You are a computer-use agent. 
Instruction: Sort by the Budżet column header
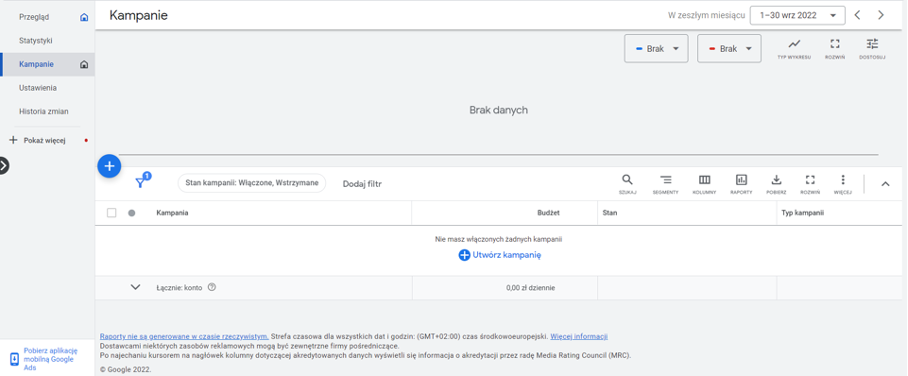coord(548,213)
